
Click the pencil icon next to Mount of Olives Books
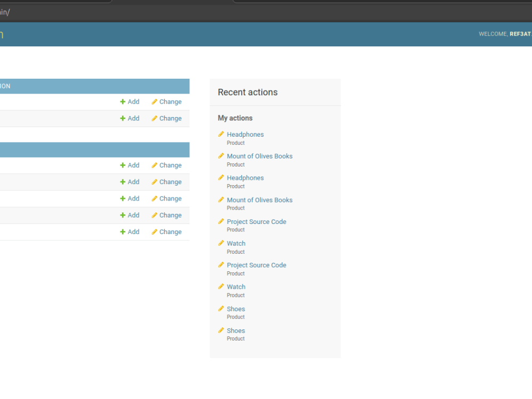pyautogui.click(x=221, y=156)
